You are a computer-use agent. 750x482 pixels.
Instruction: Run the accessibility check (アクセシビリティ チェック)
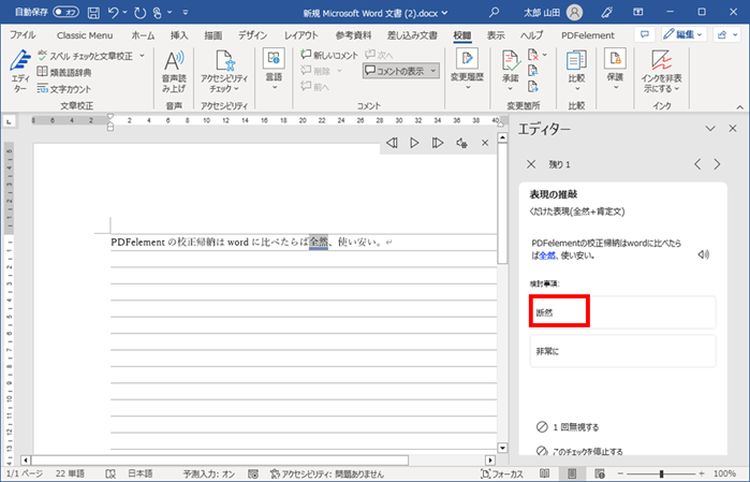click(x=224, y=71)
